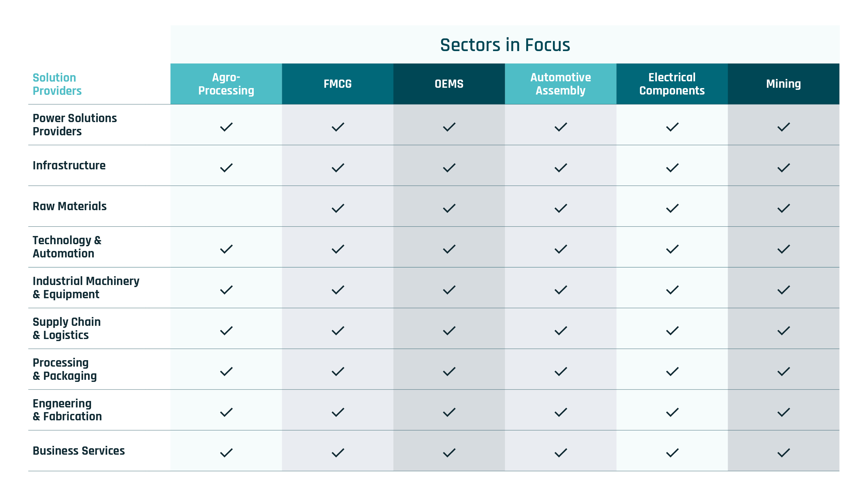Click Infrastructure checkmark under FMCG
Image resolution: width=868 pixels, height=499 pixels.
[x=338, y=168]
